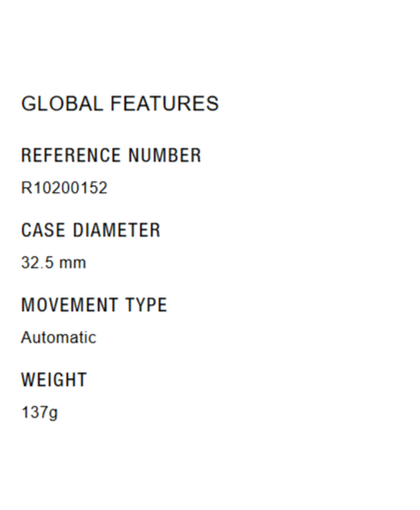Viewport: 420px width, 510px height.
Task: Select the CASE DIAMETER label
Action: coord(91,230)
